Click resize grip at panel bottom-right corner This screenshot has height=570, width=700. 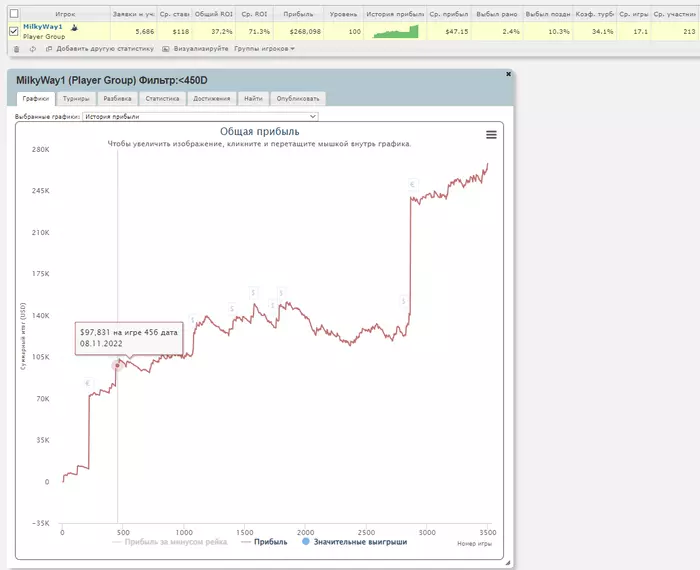point(508,563)
